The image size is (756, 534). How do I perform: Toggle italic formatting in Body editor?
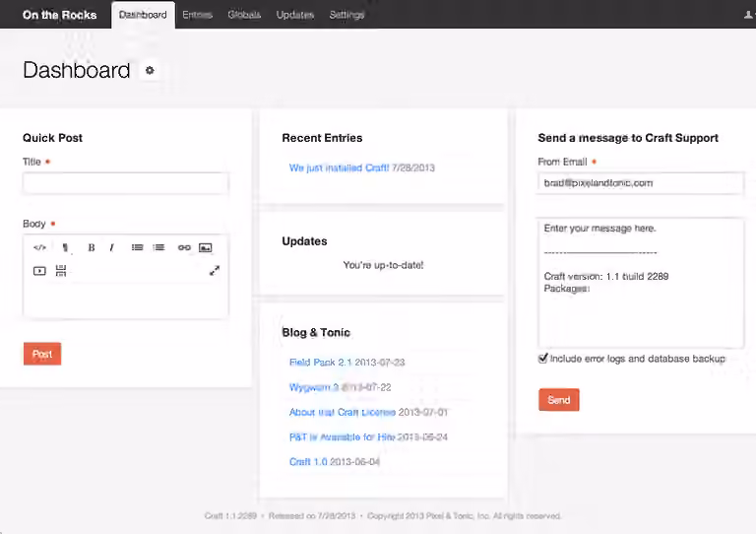pos(112,247)
